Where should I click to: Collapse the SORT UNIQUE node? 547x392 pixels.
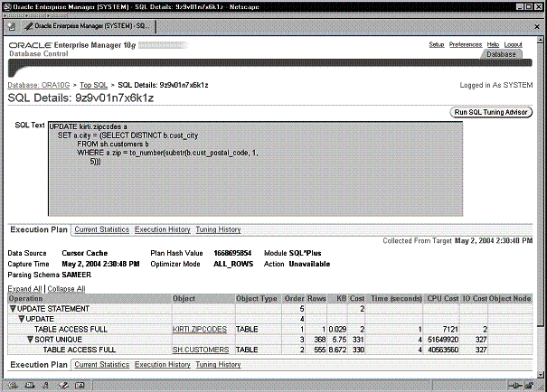coord(30,340)
